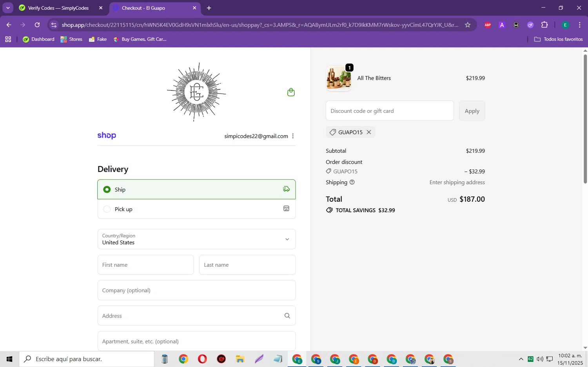
Task: Open the tab search dropdown arrow
Action: pos(8,8)
